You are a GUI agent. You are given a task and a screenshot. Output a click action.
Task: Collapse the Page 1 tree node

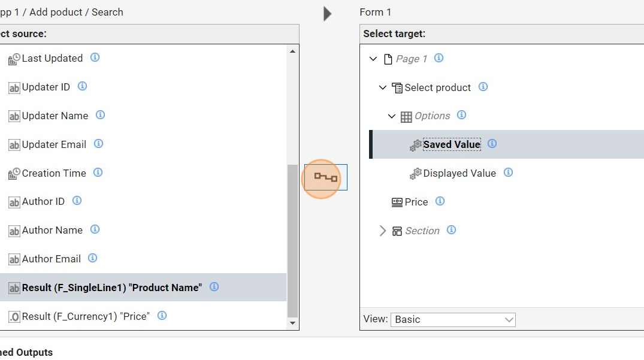tap(373, 59)
